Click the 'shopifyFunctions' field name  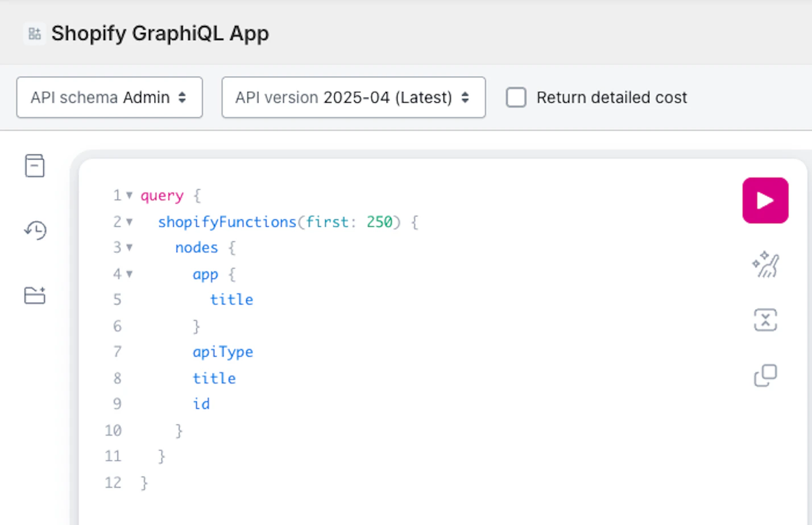(227, 222)
